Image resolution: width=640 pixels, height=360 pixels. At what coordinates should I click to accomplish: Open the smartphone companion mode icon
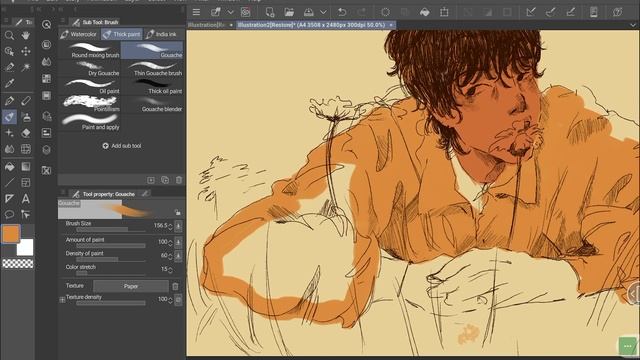pos(593,12)
